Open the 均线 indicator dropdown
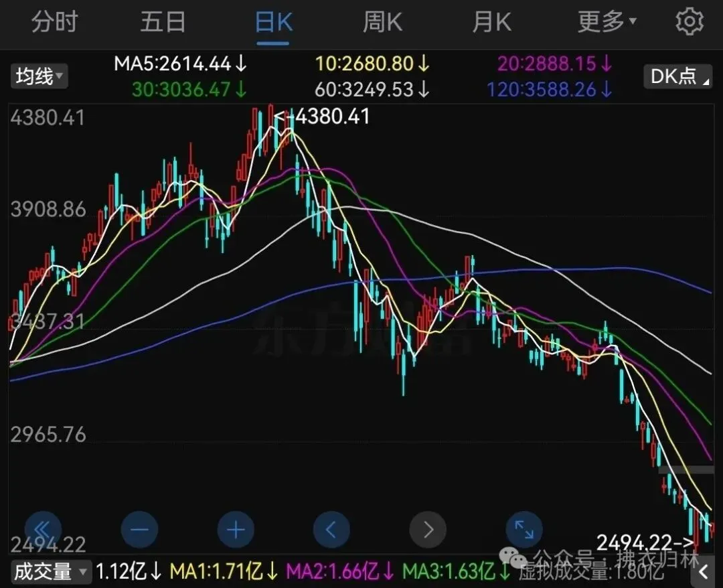 [x=39, y=76]
